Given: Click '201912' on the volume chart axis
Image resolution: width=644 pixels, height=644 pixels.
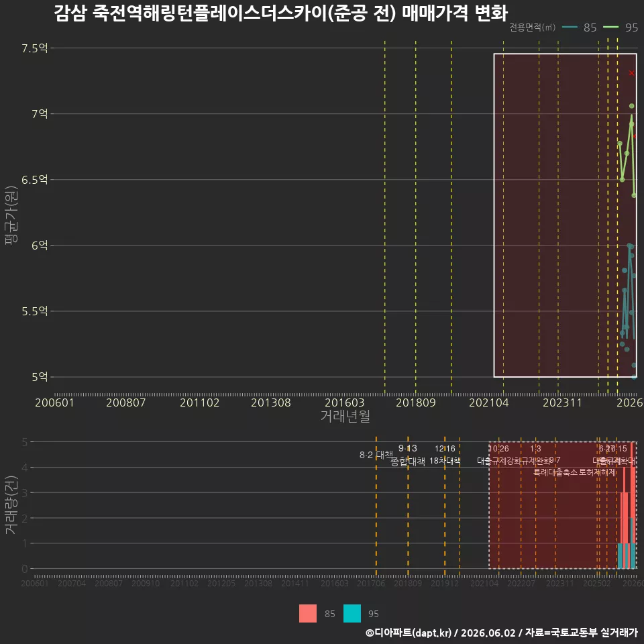Looking at the screenshot, I should tap(445, 583).
